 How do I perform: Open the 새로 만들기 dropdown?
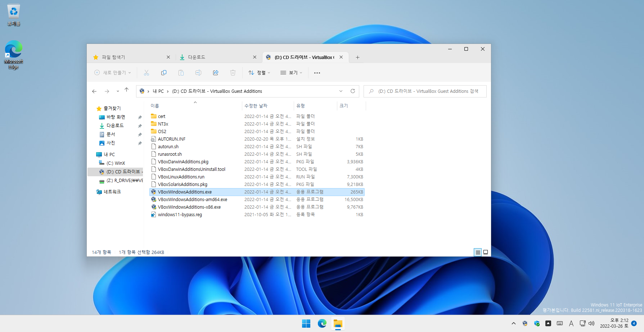[113, 73]
